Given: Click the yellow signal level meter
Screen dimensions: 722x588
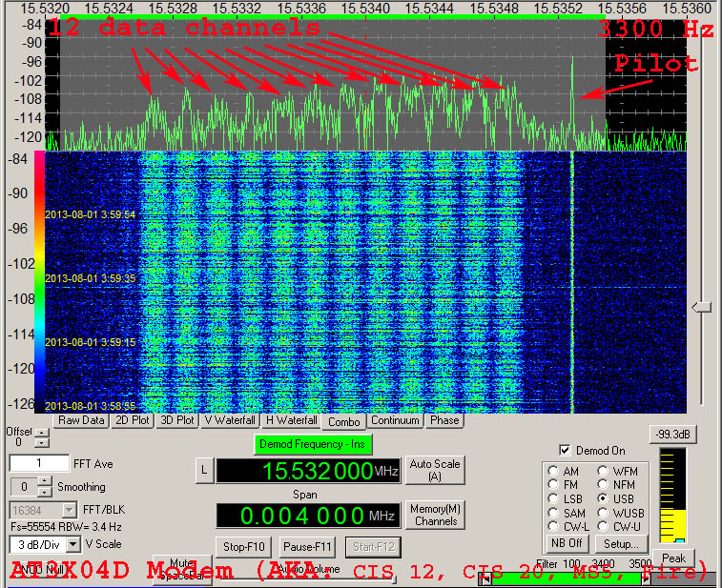Looking at the screenshot, I should (x=672, y=496).
